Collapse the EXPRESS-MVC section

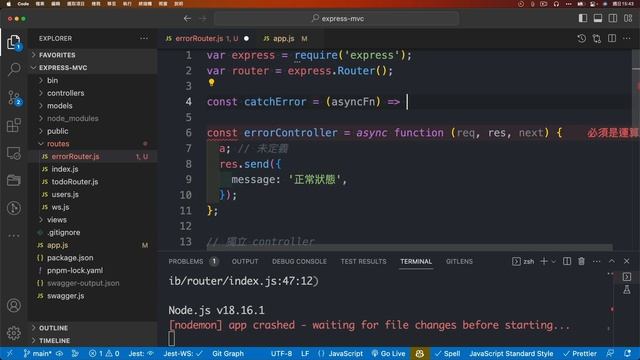tap(92, 68)
